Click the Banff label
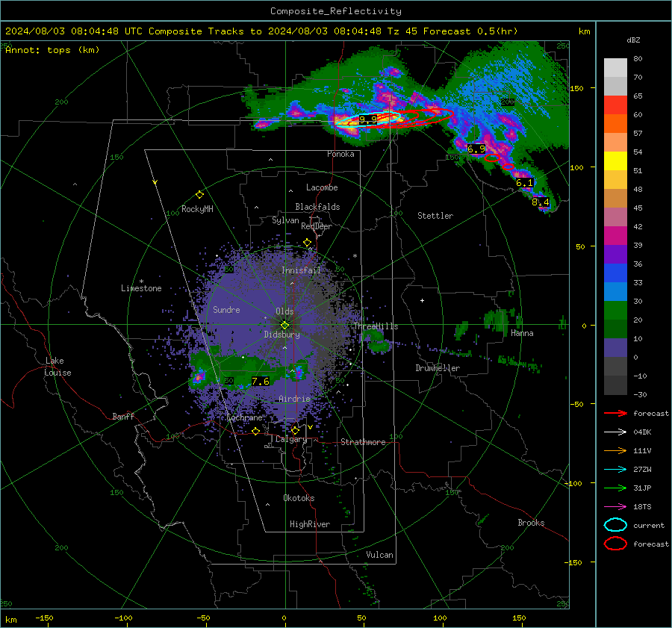The width and height of the screenshot is (672, 628). 123,417
